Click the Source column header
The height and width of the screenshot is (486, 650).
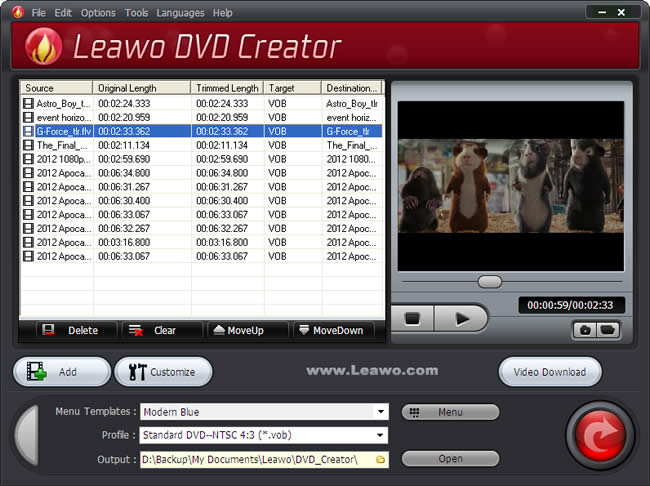[57, 88]
